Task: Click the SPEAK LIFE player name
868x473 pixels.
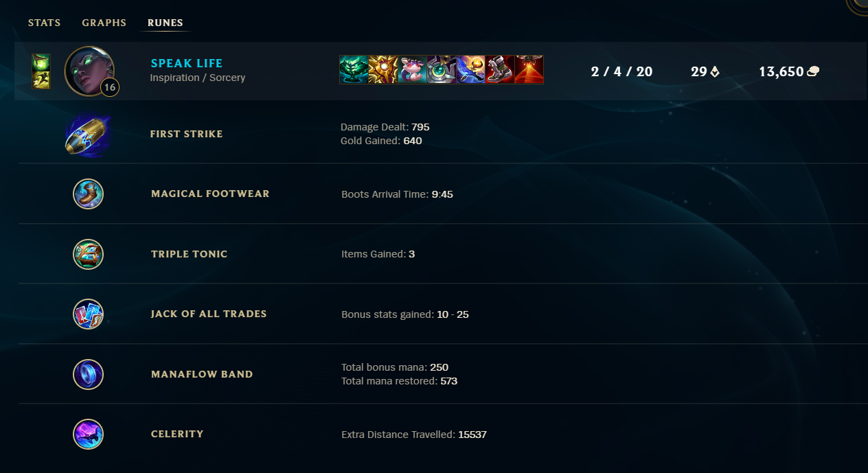Action: point(187,64)
